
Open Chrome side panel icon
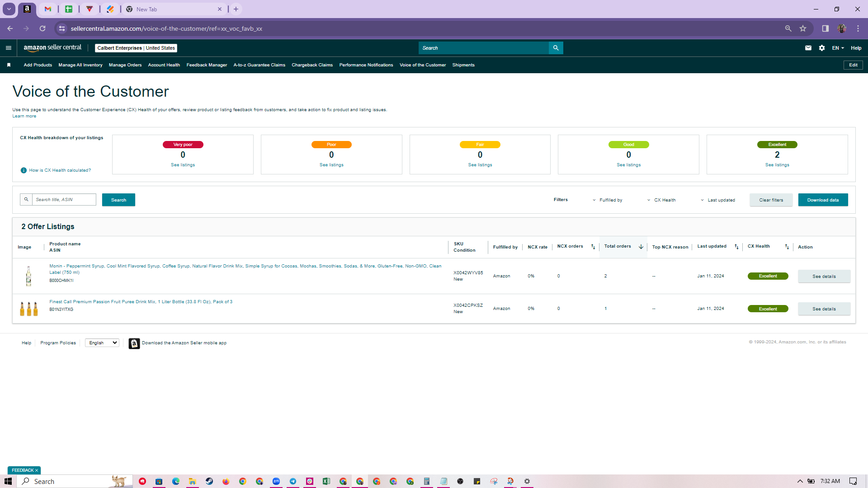tap(826, 28)
